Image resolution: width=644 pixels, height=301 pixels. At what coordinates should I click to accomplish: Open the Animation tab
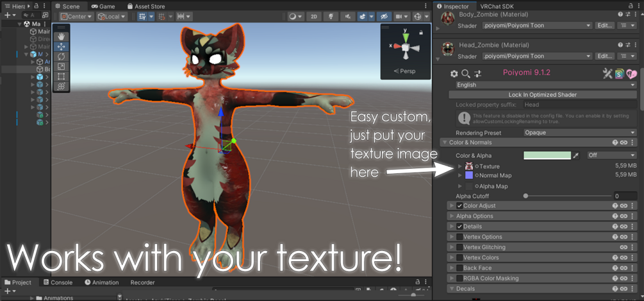(102, 282)
